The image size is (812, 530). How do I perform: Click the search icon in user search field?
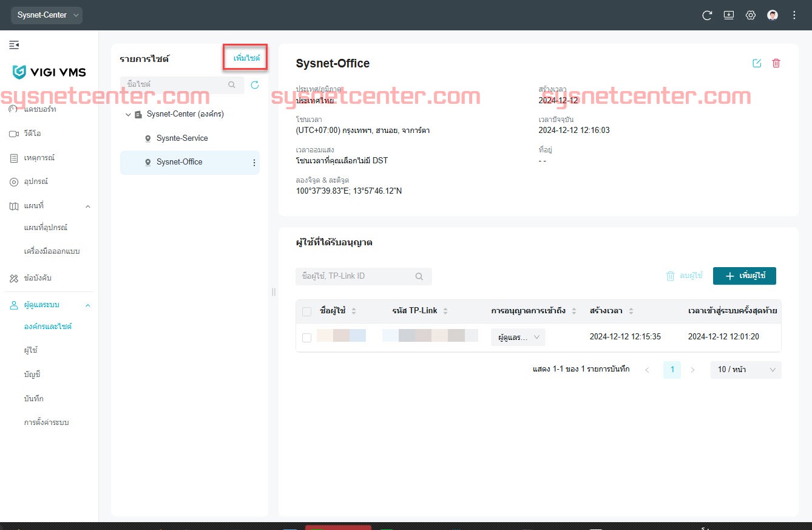(419, 276)
